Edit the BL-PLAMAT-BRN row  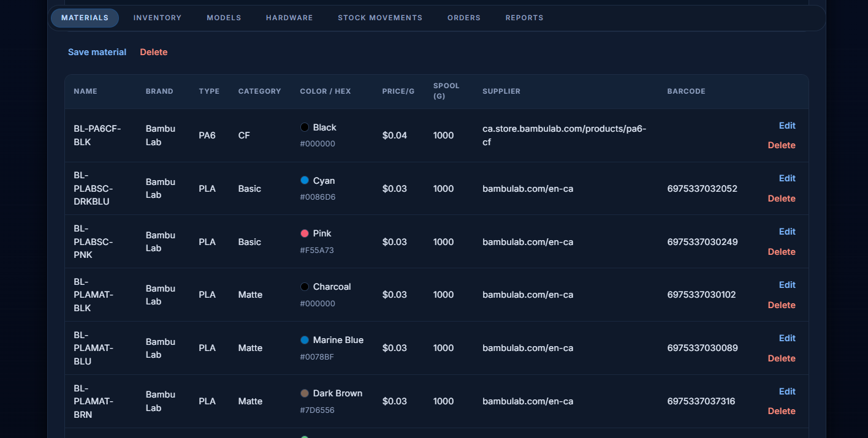787,391
